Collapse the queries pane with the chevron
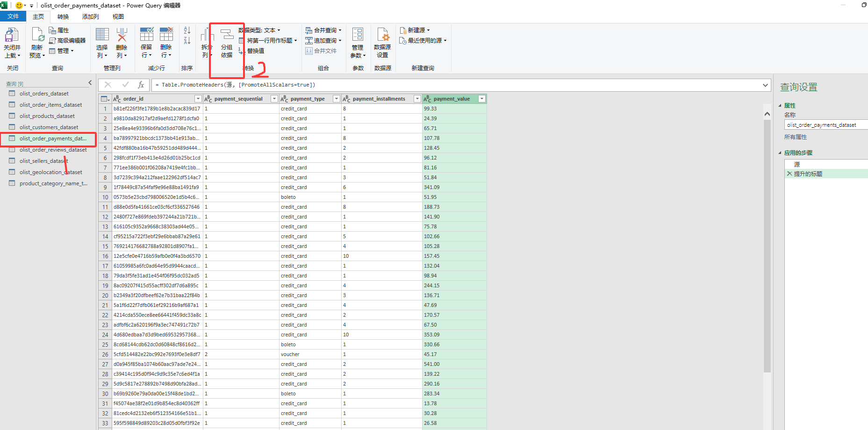 [90, 83]
